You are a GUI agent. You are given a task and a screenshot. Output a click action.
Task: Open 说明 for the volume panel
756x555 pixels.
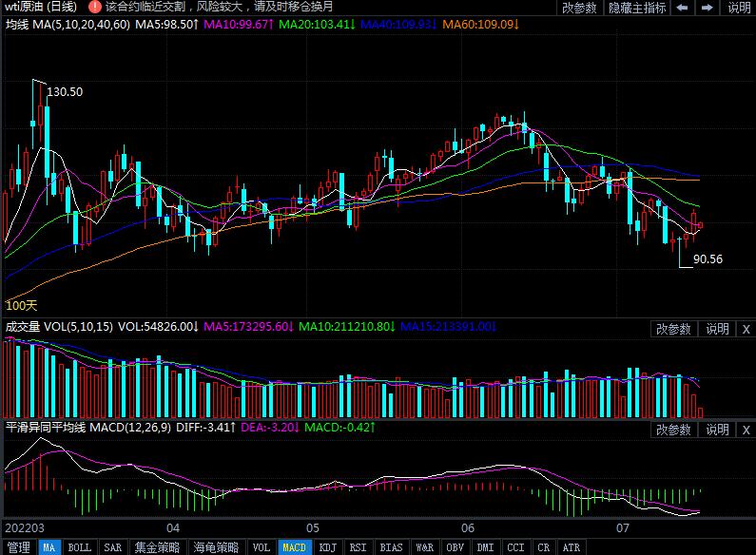pos(717,329)
